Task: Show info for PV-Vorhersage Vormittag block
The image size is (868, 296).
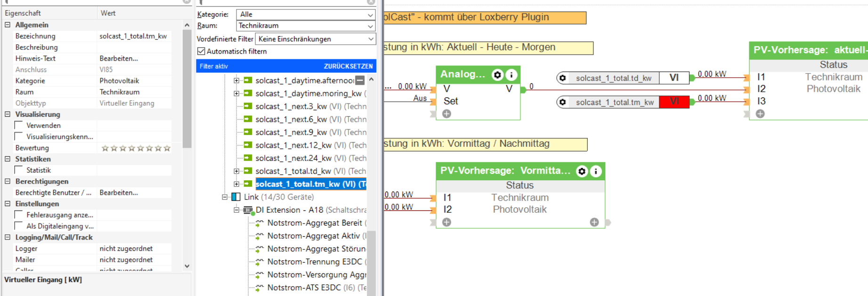Action: (x=596, y=171)
